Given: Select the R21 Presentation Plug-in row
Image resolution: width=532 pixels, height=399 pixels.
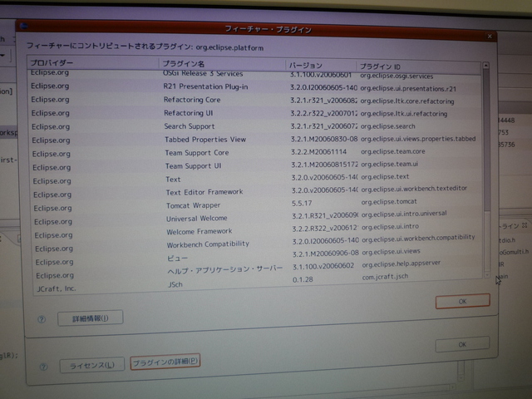Looking at the screenshot, I should pyautogui.click(x=254, y=87).
